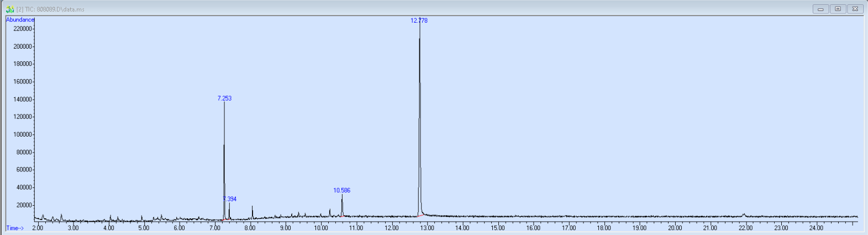Click the time axis value 20.00
Viewport: 868px width, 235px height.
(x=675, y=228)
